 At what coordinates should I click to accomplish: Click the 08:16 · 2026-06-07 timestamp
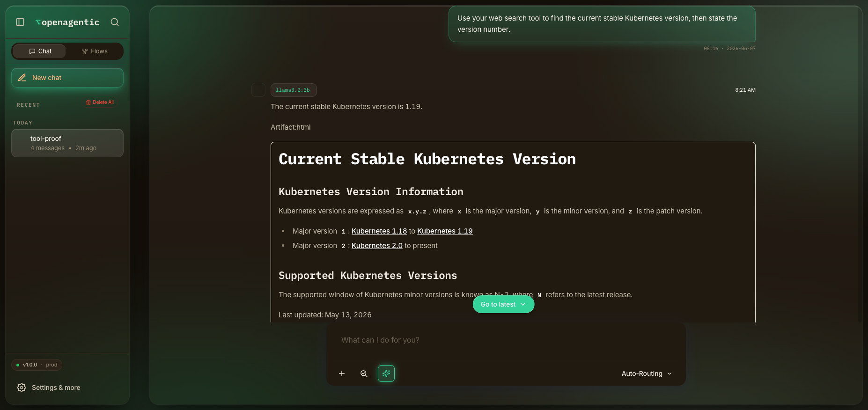(x=729, y=49)
